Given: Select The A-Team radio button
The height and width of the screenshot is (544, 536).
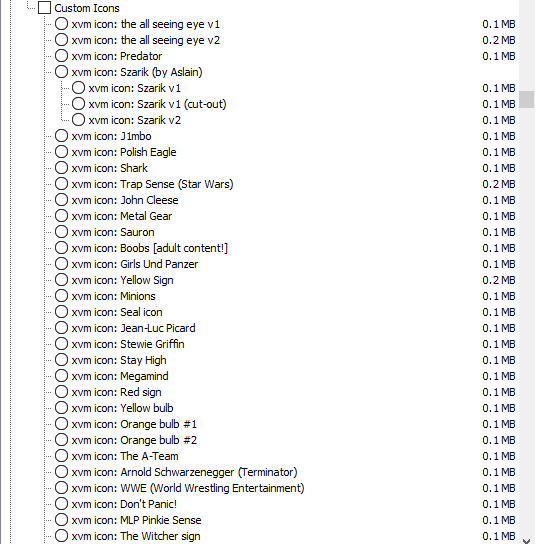Looking at the screenshot, I should click(x=61, y=456).
